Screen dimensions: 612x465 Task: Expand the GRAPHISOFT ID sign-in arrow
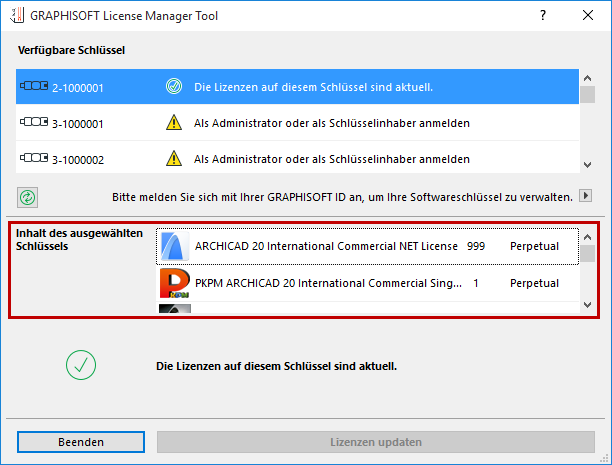586,197
